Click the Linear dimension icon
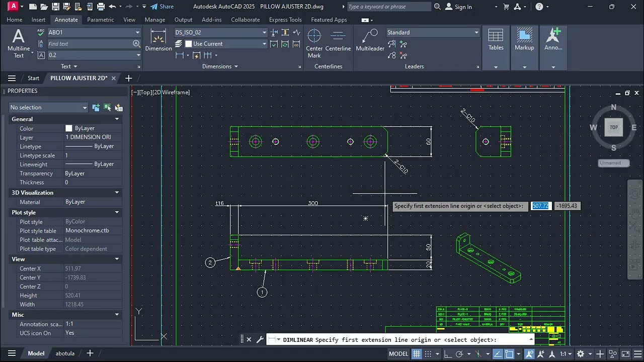The height and width of the screenshot is (362, 644). (180, 55)
